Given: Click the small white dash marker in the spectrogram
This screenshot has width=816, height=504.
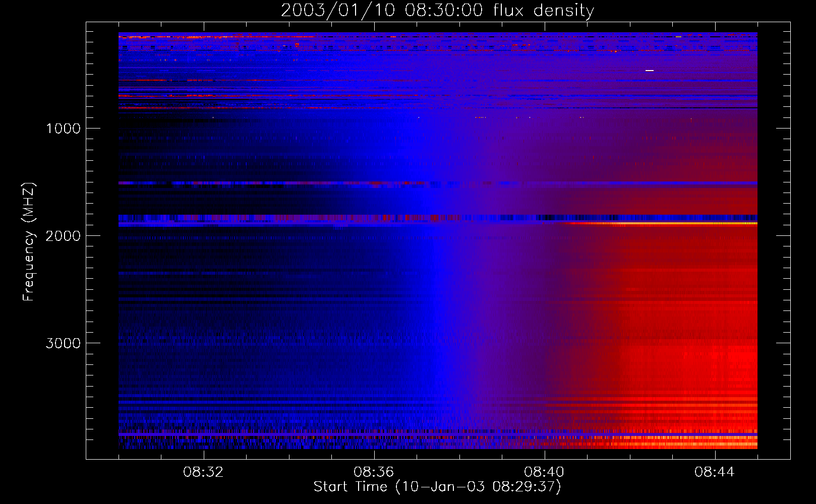Looking at the screenshot, I should 650,71.
